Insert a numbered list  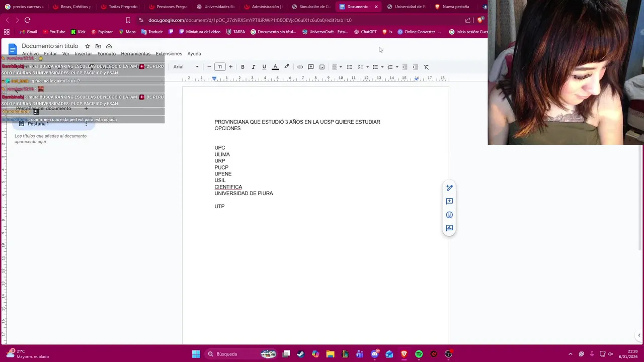click(390, 67)
